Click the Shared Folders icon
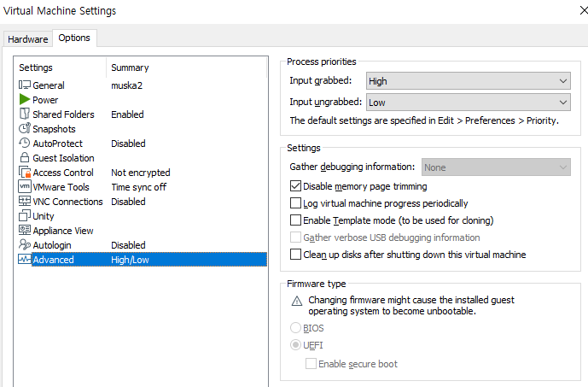 point(25,114)
